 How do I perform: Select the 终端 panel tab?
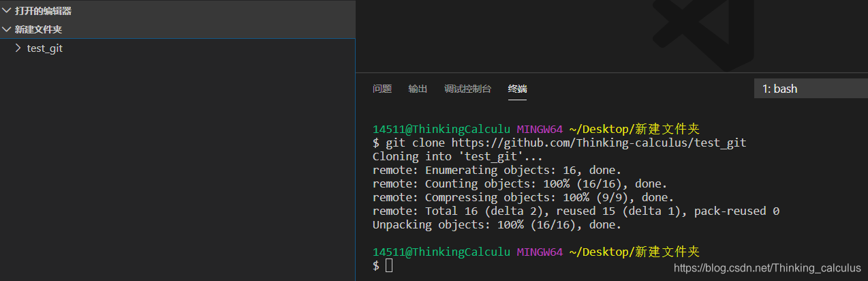(517, 89)
